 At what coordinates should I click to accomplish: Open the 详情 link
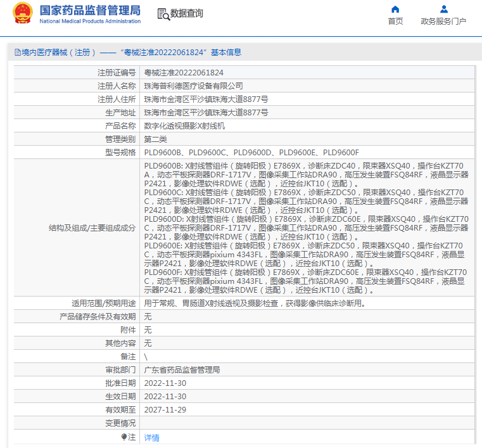click(x=151, y=438)
